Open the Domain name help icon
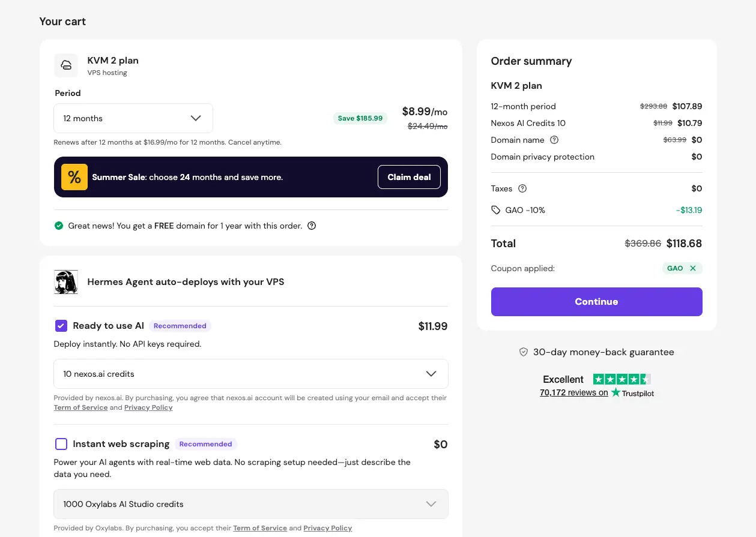 pyautogui.click(x=554, y=140)
